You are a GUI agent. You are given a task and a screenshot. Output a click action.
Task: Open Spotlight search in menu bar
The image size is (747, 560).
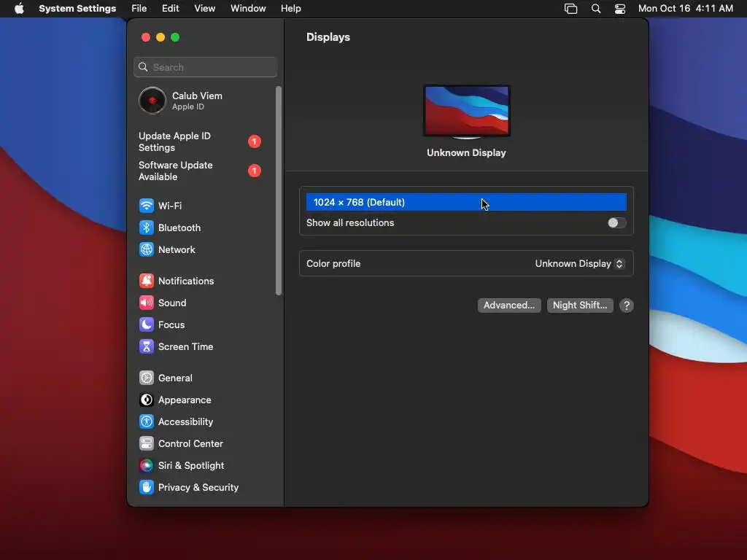pos(595,9)
